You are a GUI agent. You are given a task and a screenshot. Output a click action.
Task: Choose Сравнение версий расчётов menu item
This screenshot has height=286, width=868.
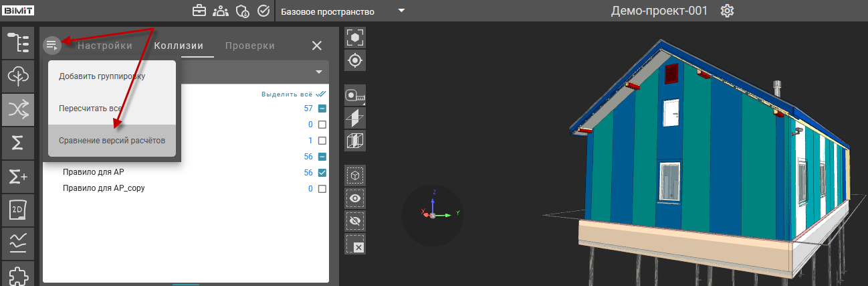pyautogui.click(x=112, y=141)
